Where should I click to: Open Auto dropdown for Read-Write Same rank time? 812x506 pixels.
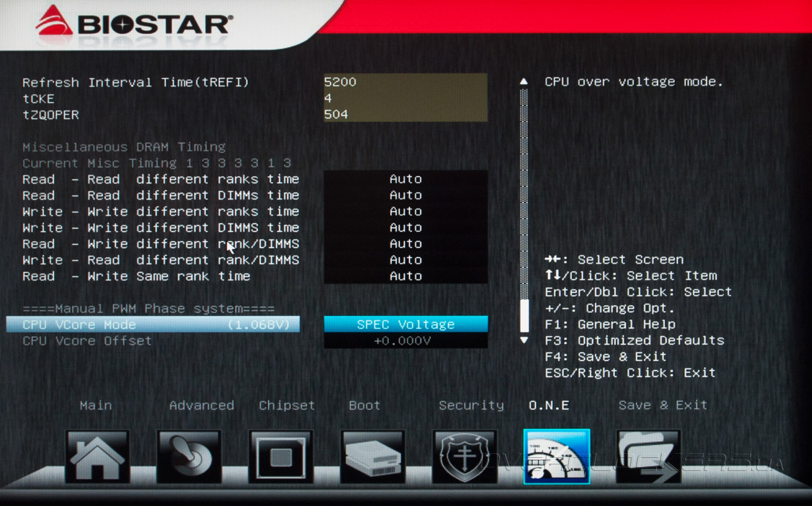pos(405,276)
